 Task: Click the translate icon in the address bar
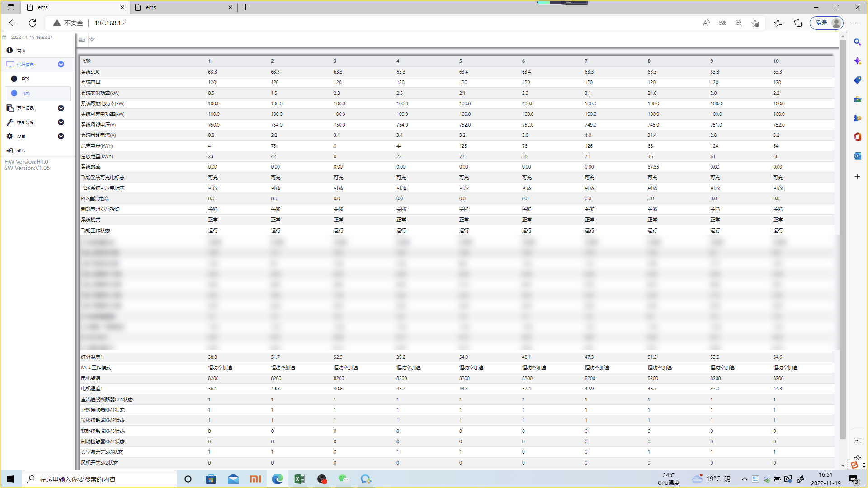[x=722, y=23]
